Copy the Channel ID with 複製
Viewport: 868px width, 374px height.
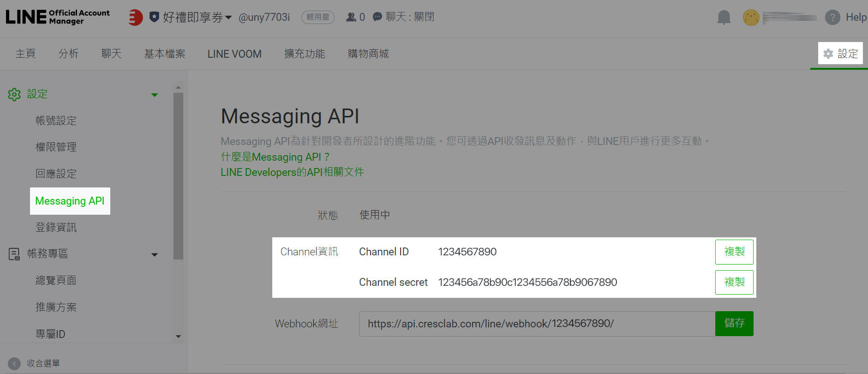pos(734,252)
